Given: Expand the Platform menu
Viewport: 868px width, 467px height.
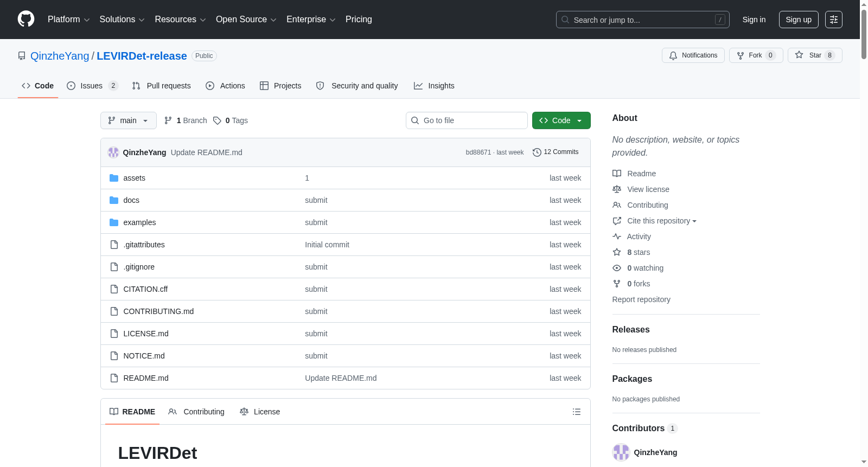Looking at the screenshot, I should point(69,20).
